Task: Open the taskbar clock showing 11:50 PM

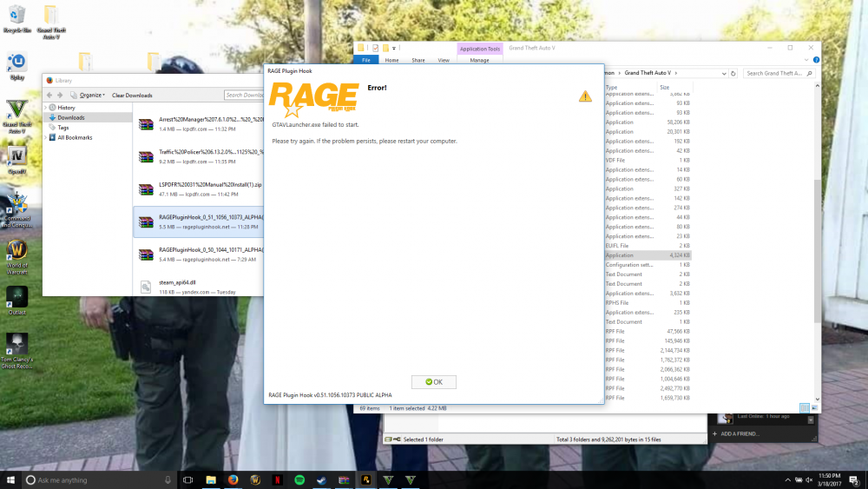Action: tap(829, 479)
